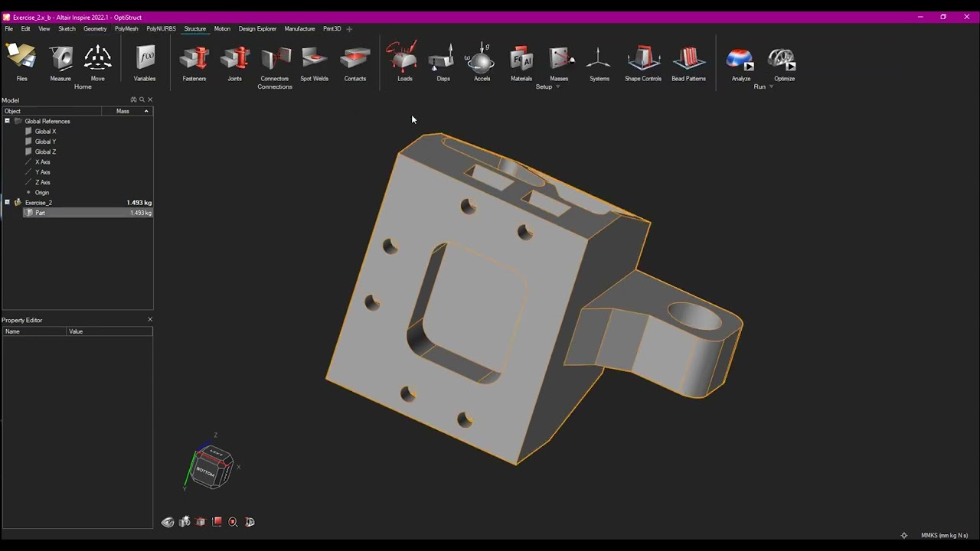Switch to the PolyMesh ribbon tab
Screen dimensions: 980x551
click(x=126, y=28)
